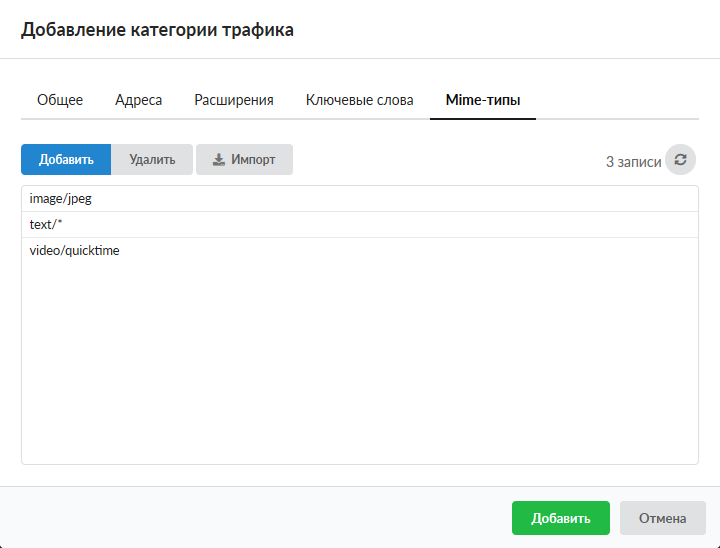This screenshot has height=548, width=720.
Task: Select the Ключевые слова tab
Action: (359, 100)
